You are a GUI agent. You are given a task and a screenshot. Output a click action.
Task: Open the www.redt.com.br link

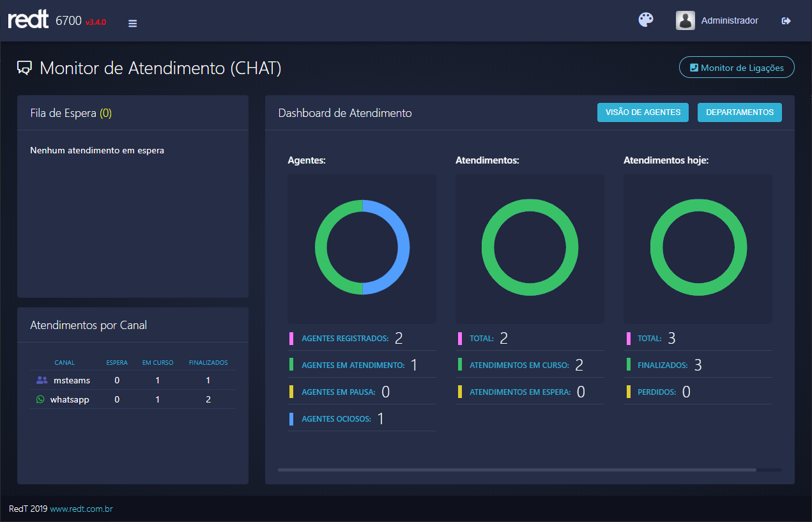[81, 509]
